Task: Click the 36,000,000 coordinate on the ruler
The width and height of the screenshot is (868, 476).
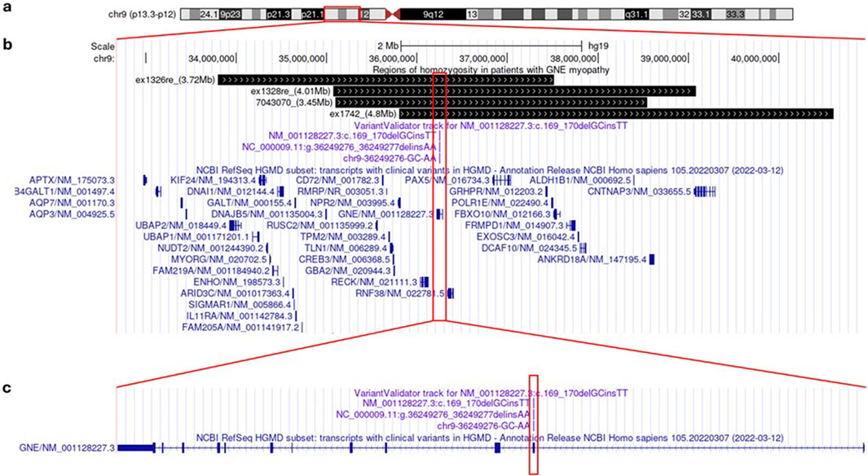Action: click(x=393, y=58)
